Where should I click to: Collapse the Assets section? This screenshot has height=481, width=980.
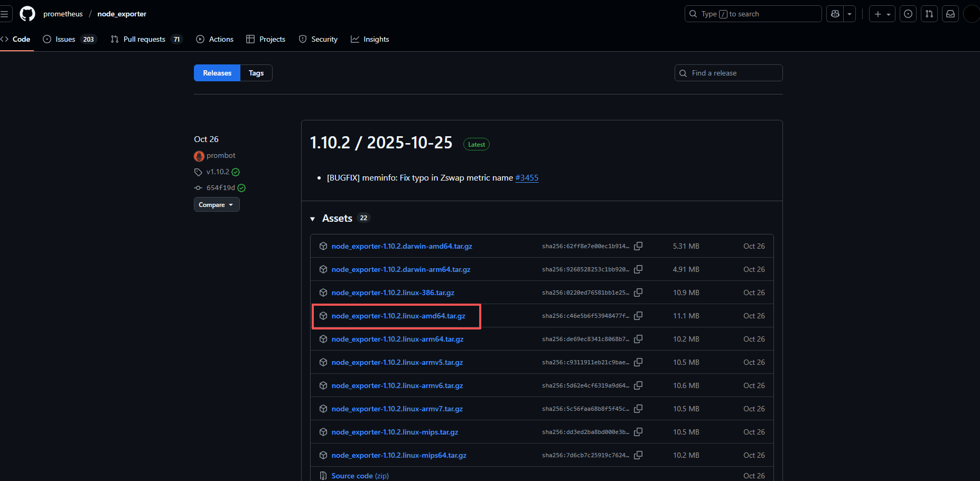(313, 219)
